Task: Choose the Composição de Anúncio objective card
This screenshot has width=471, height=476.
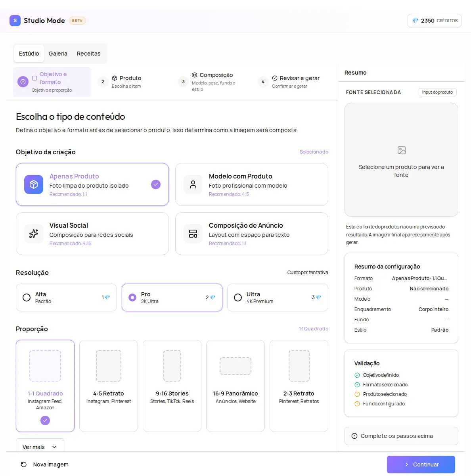Action: click(x=252, y=234)
